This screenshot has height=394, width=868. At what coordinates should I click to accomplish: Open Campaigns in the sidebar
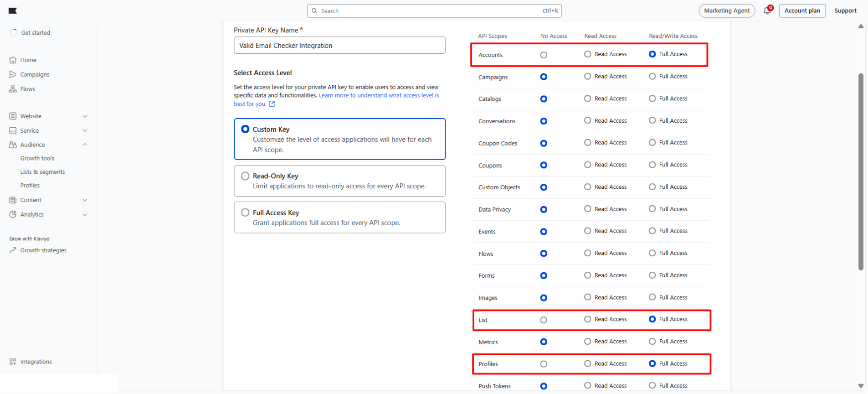[35, 74]
